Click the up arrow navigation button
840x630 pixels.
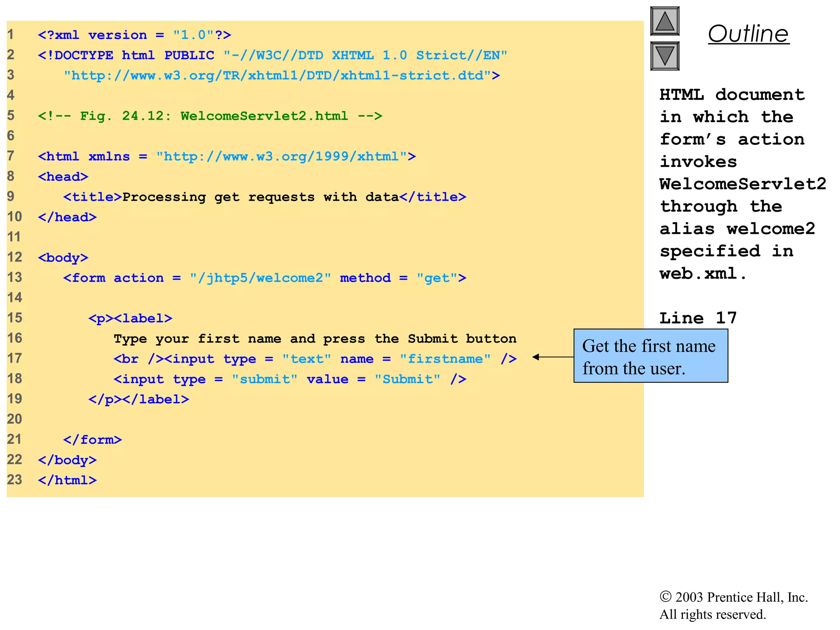click(665, 21)
